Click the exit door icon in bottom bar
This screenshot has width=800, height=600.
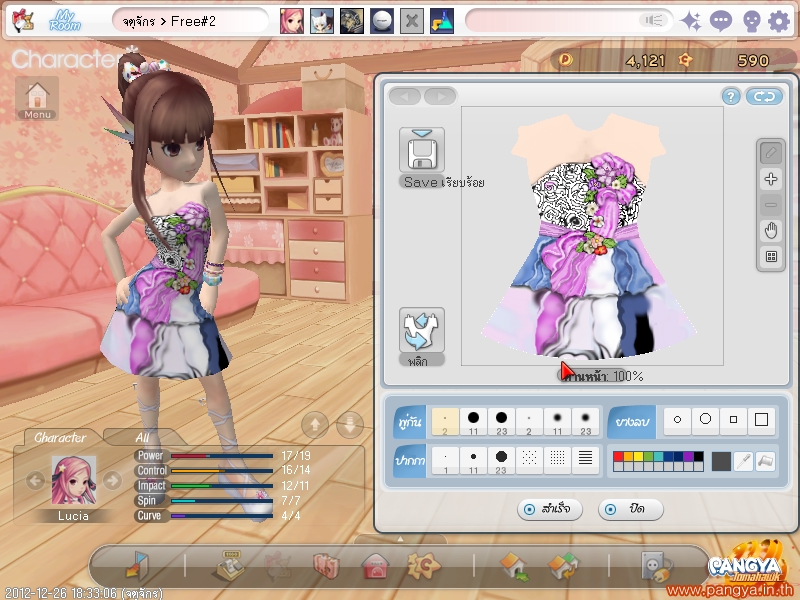pos(137,566)
